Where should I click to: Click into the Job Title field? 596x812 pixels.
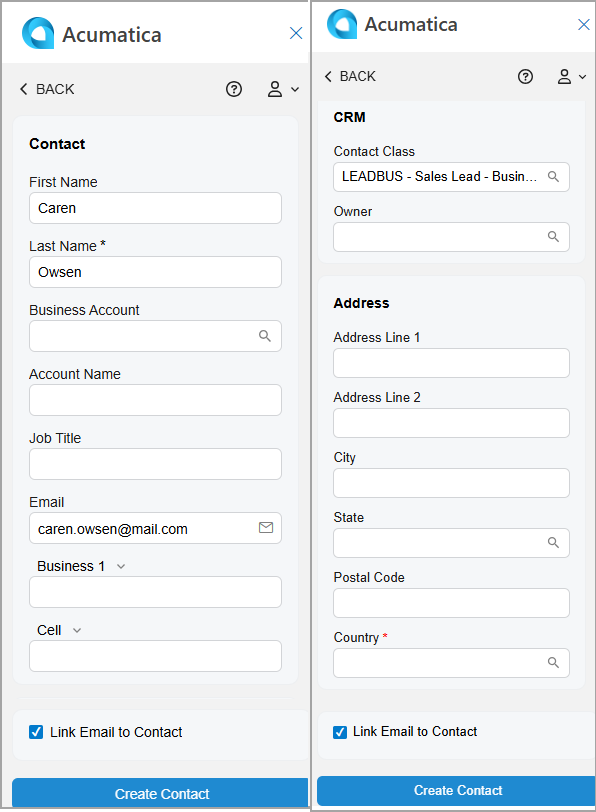pyautogui.click(x=155, y=464)
